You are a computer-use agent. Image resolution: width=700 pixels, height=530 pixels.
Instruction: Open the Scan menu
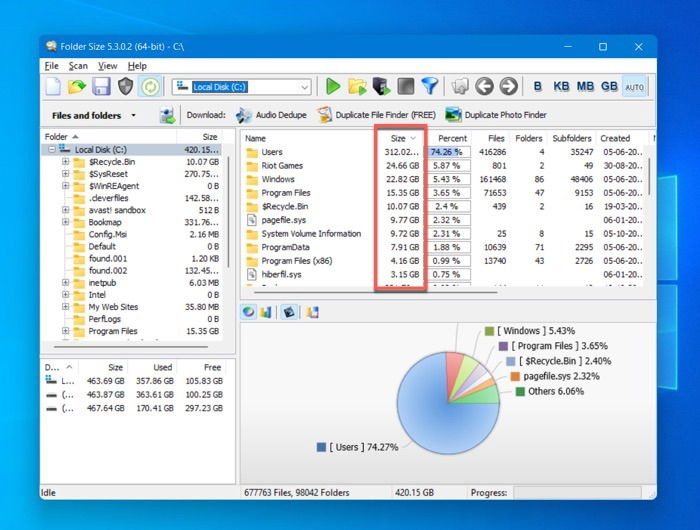coord(78,66)
